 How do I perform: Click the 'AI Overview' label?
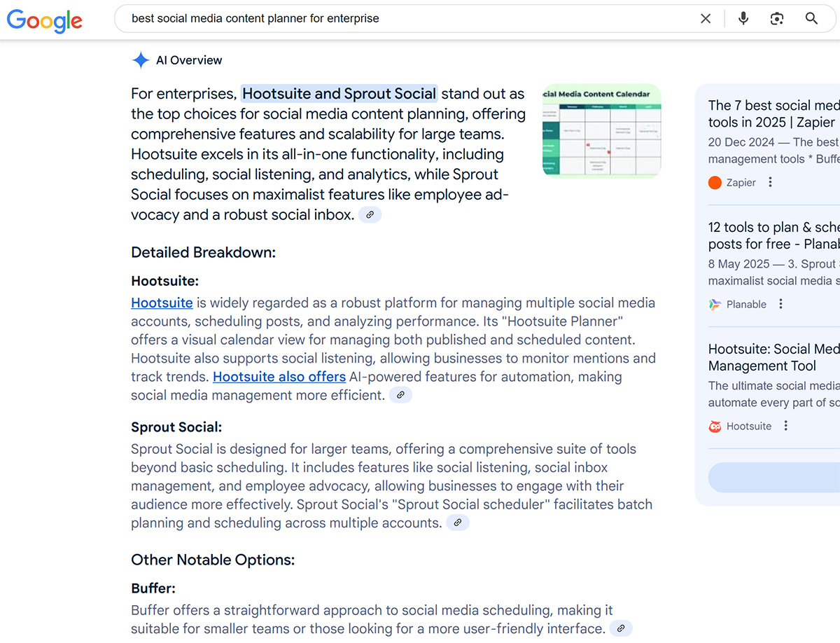[189, 60]
